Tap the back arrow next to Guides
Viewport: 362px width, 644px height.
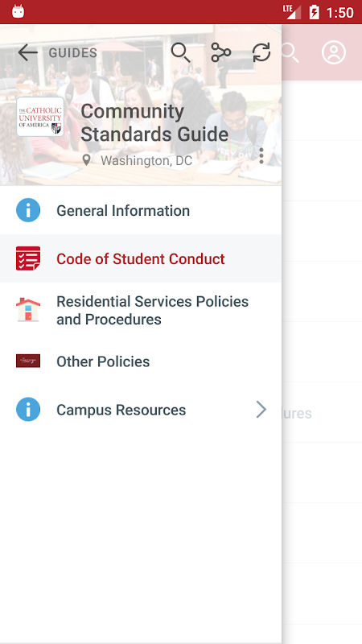click(27, 52)
